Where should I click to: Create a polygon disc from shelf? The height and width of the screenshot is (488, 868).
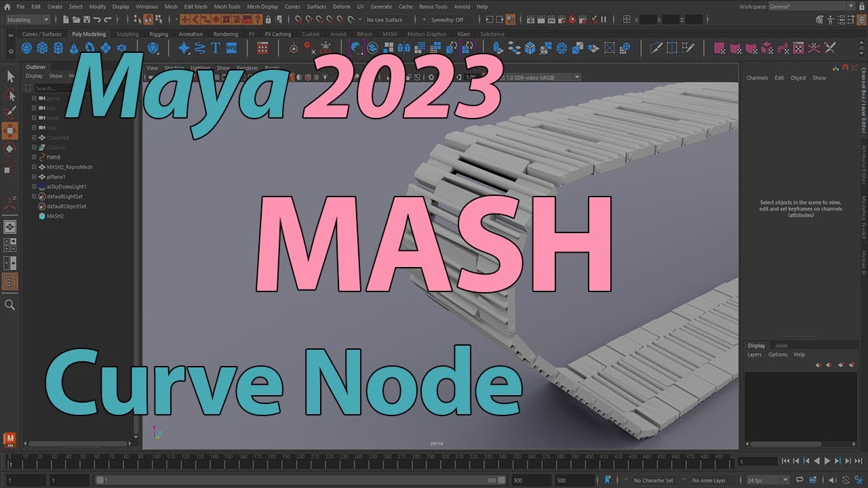pos(121,48)
